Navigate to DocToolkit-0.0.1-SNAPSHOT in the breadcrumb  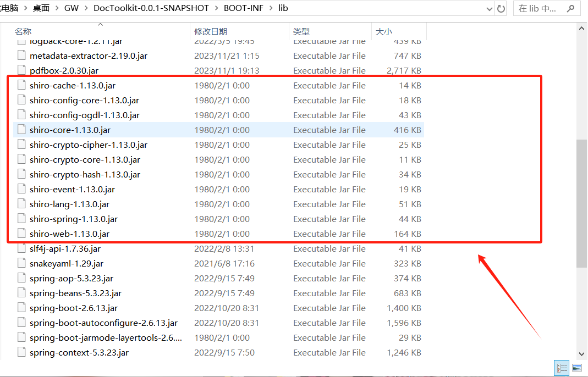click(151, 8)
